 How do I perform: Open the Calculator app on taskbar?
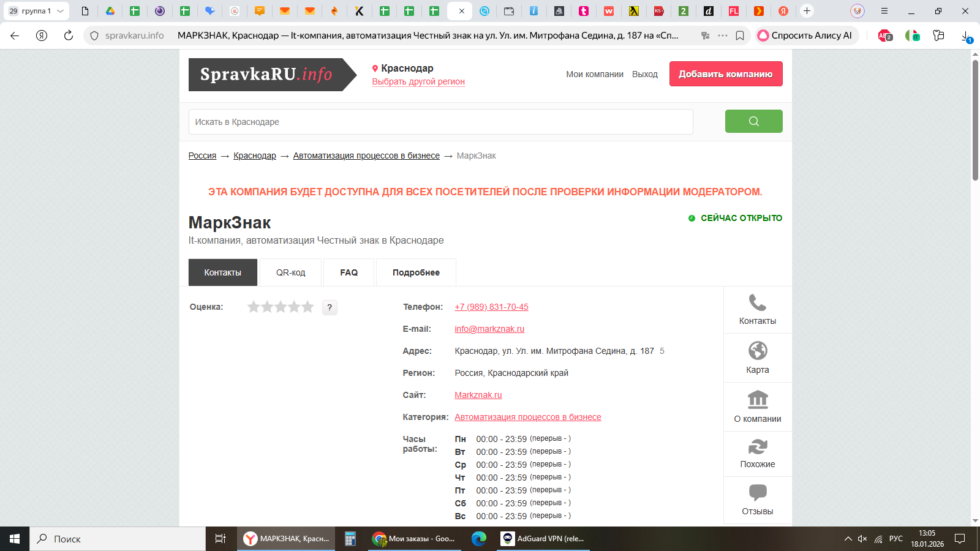tap(350, 539)
